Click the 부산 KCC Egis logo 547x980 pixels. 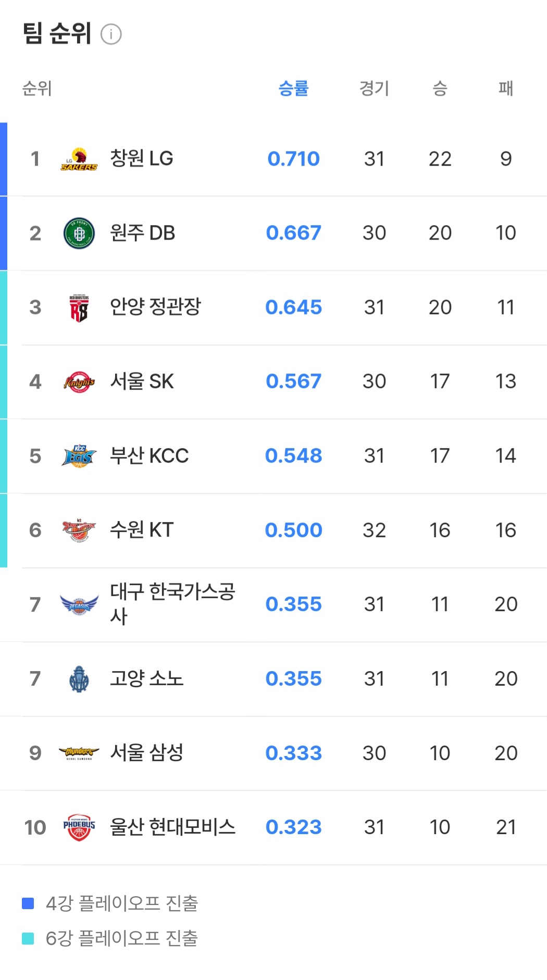[x=79, y=456]
